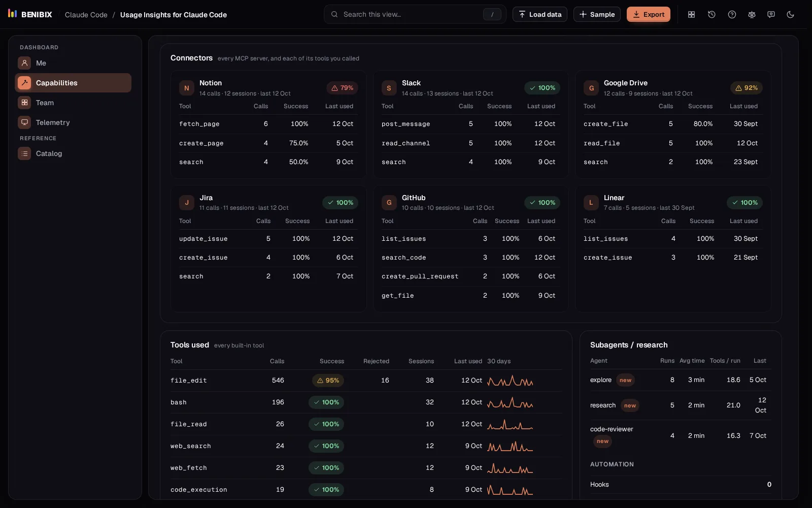Image resolution: width=812 pixels, height=508 pixels.
Task: Click the bash 30-day sparkline
Action: coord(510,402)
